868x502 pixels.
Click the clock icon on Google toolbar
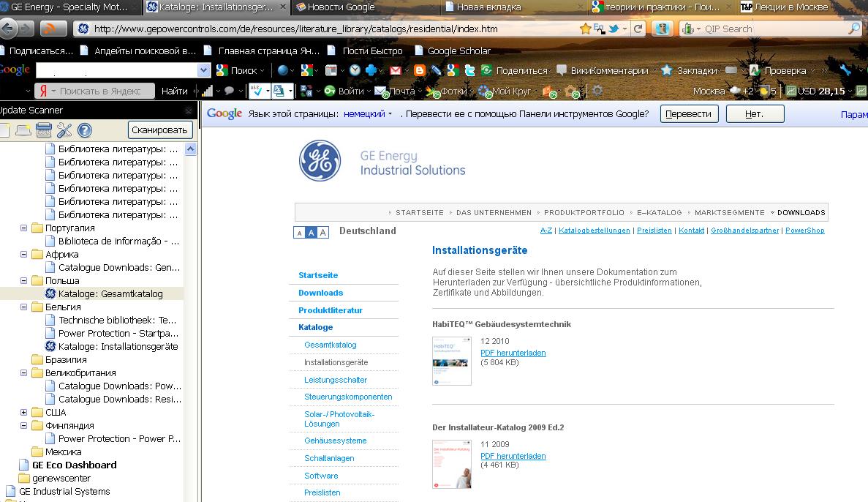tap(355, 70)
